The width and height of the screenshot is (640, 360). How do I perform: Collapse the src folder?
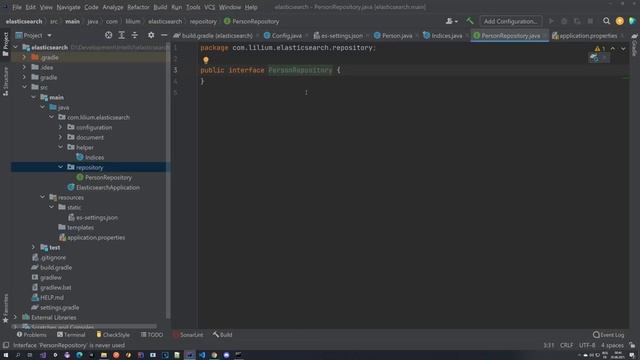pos(24,87)
